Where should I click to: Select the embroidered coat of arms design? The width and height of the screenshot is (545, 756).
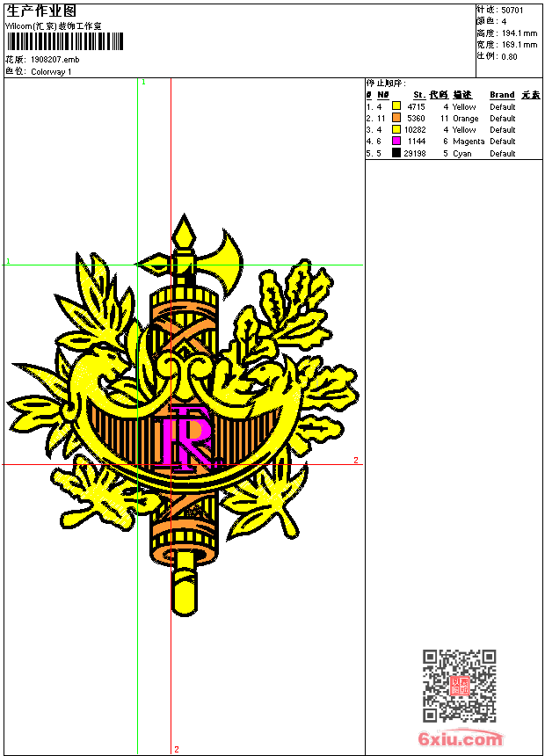click(182, 415)
